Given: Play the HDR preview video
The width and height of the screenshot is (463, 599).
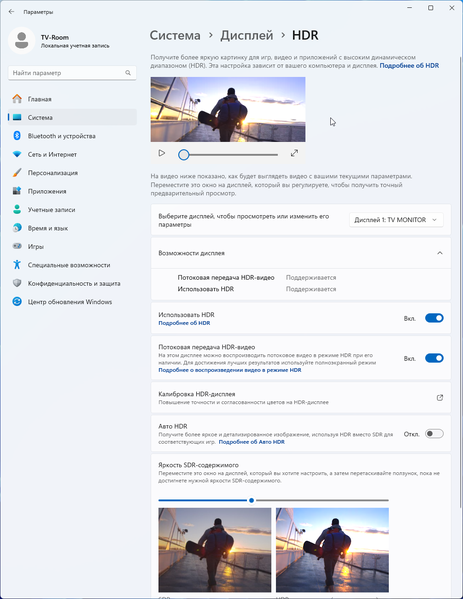Looking at the screenshot, I should point(162,153).
